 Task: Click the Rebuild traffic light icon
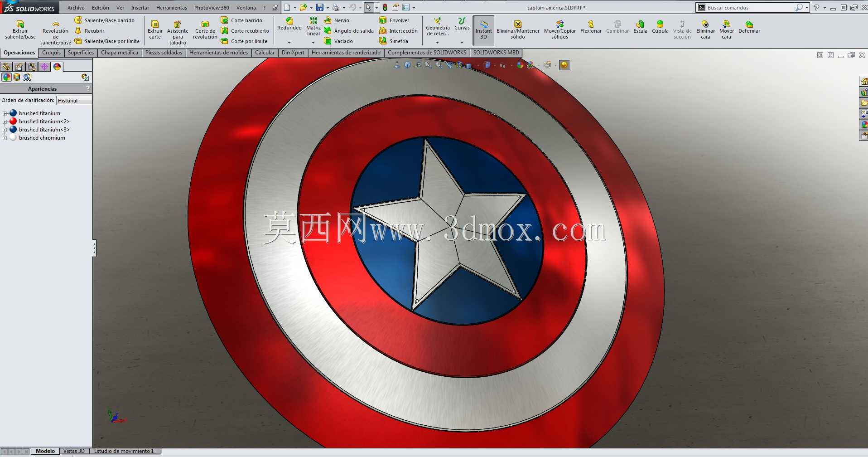tap(385, 7)
